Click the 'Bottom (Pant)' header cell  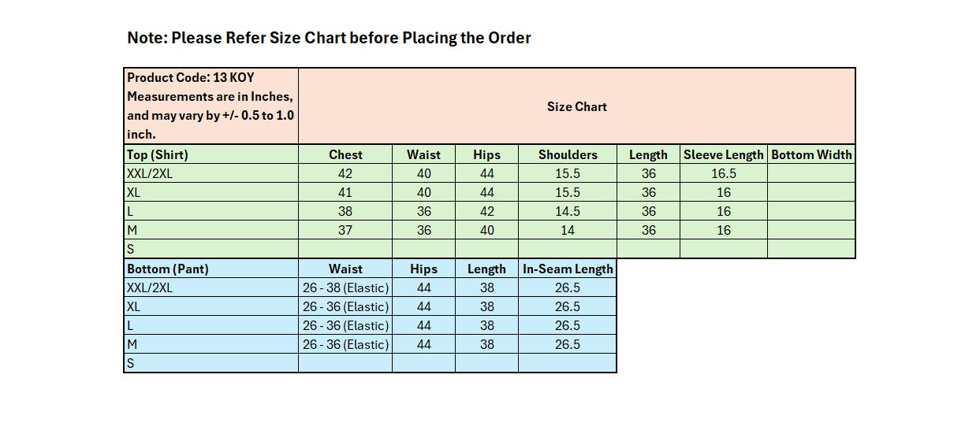168,269
